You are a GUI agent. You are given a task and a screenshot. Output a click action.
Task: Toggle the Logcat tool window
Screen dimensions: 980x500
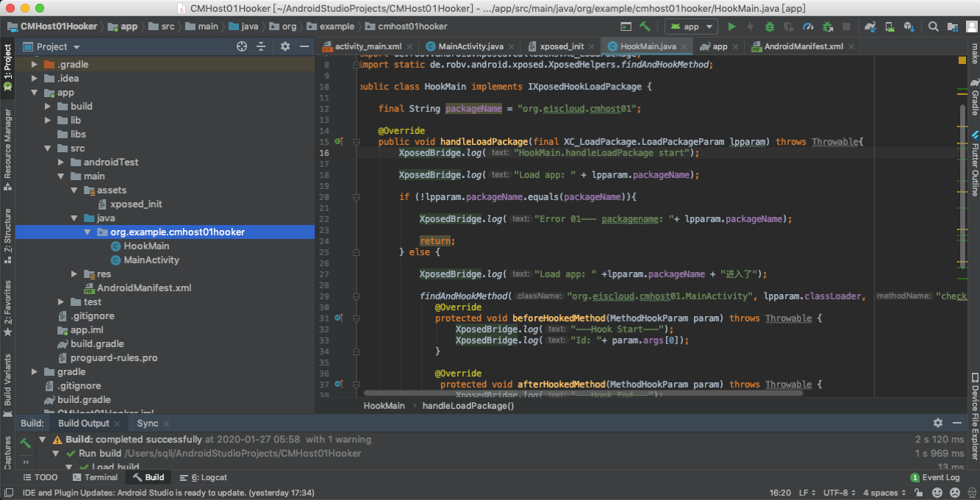click(203, 477)
